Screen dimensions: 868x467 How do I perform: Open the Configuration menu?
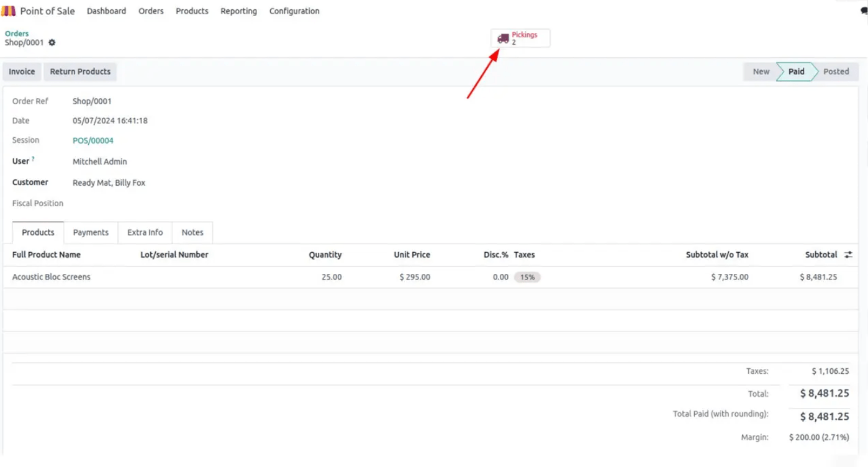pos(294,11)
